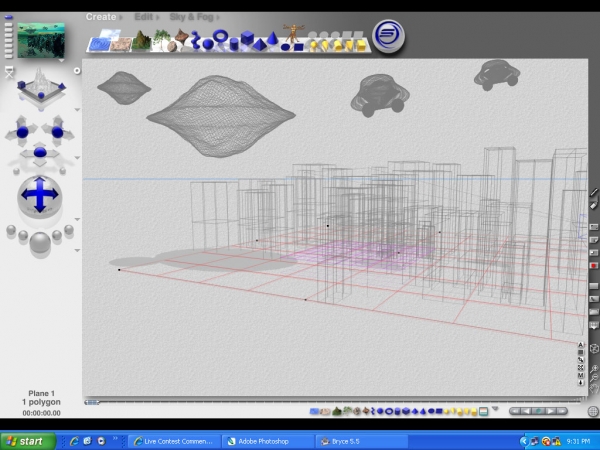
Task: Create a cloud plane object
Action: click(110, 34)
